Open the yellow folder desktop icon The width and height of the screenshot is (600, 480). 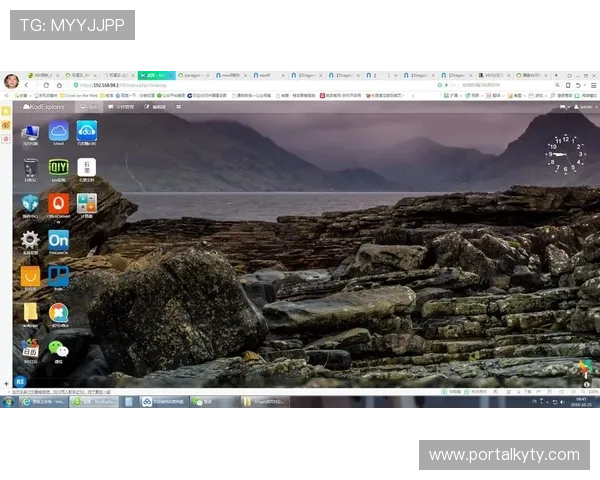pyautogui.click(x=30, y=312)
